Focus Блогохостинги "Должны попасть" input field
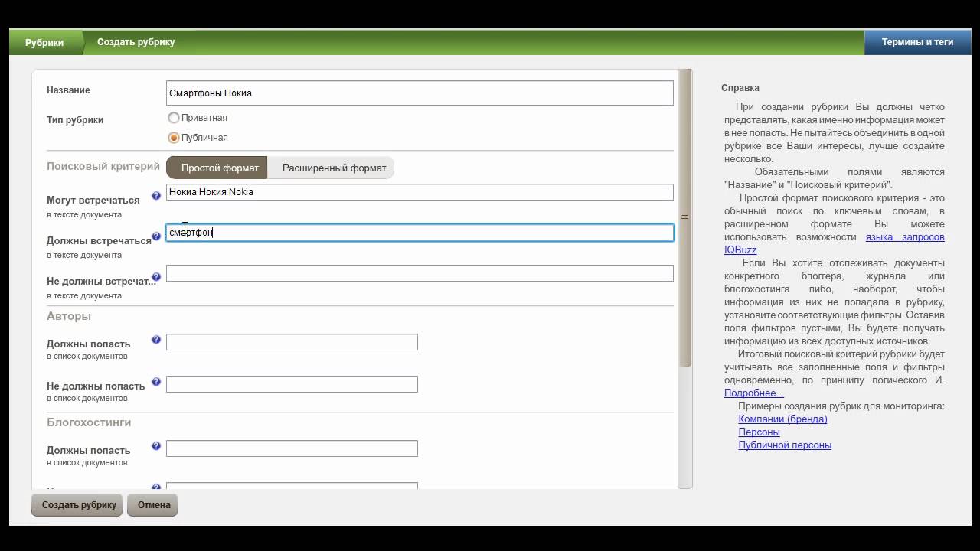This screenshot has width=980, height=551. (292, 448)
